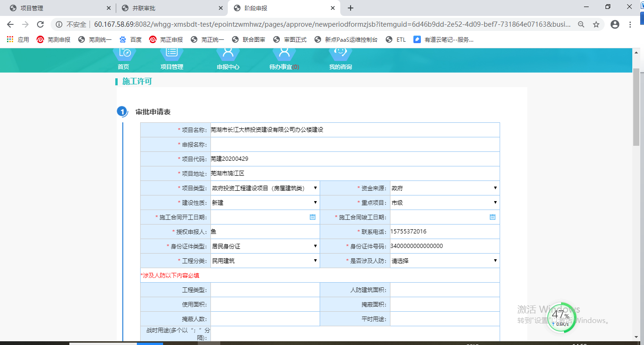Open 项目管理 navigation icon in header
The image size is (644, 345).
[172, 54]
